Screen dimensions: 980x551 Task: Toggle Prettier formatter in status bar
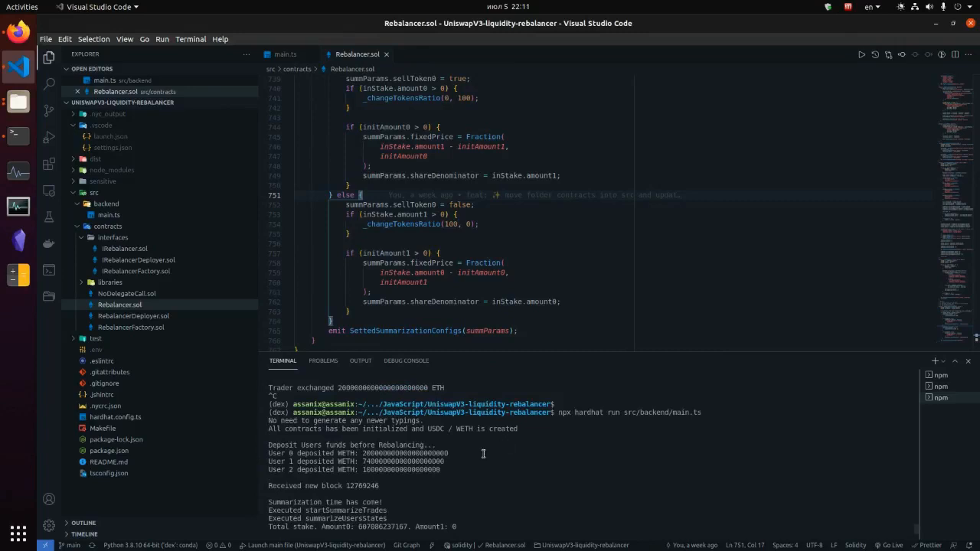[926, 545]
